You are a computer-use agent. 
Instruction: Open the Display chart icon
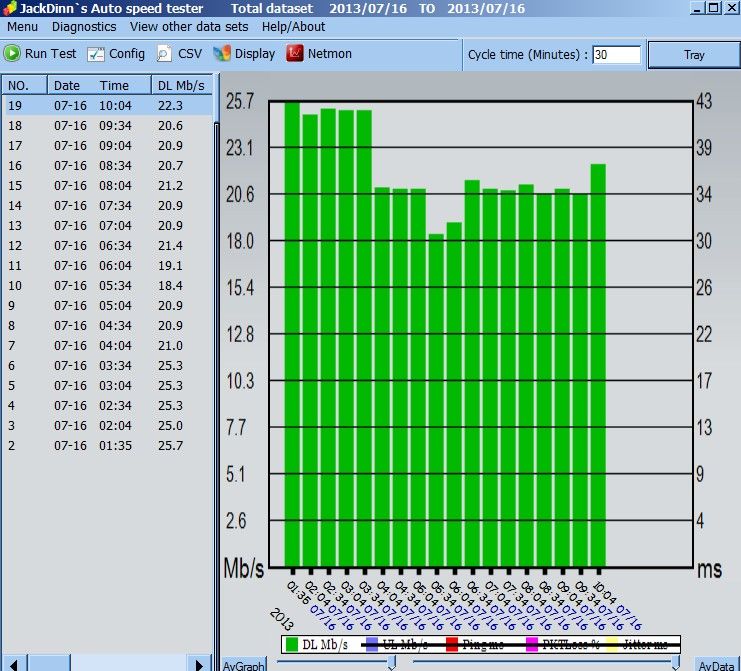[x=221, y=53]
